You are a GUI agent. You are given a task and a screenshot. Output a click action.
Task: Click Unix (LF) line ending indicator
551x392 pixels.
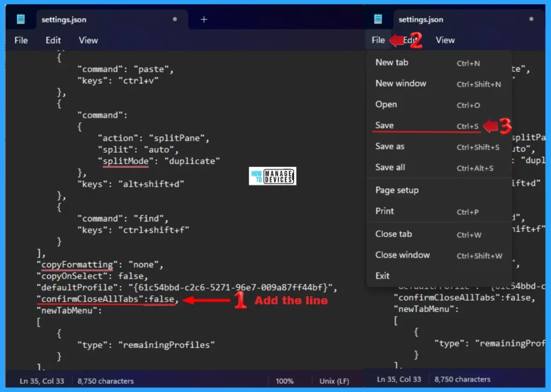pyautogui.click(x=334, y=381)
